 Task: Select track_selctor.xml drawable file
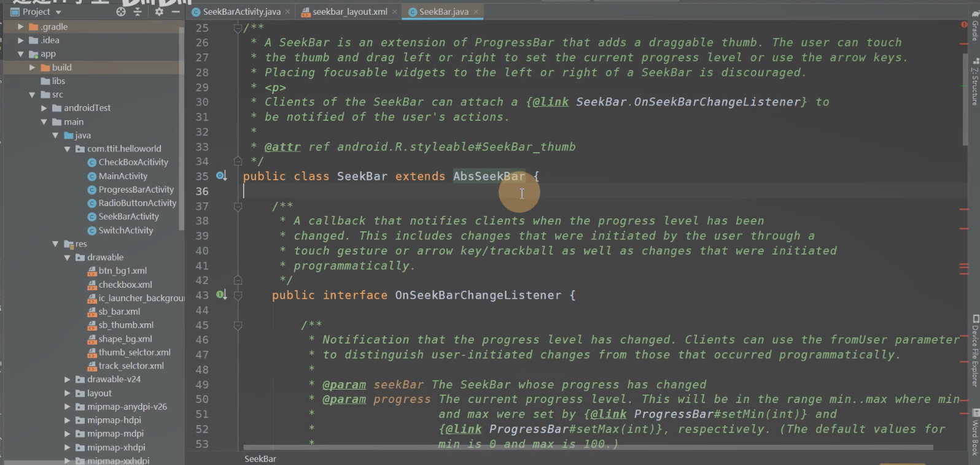[x=126, y=366]
